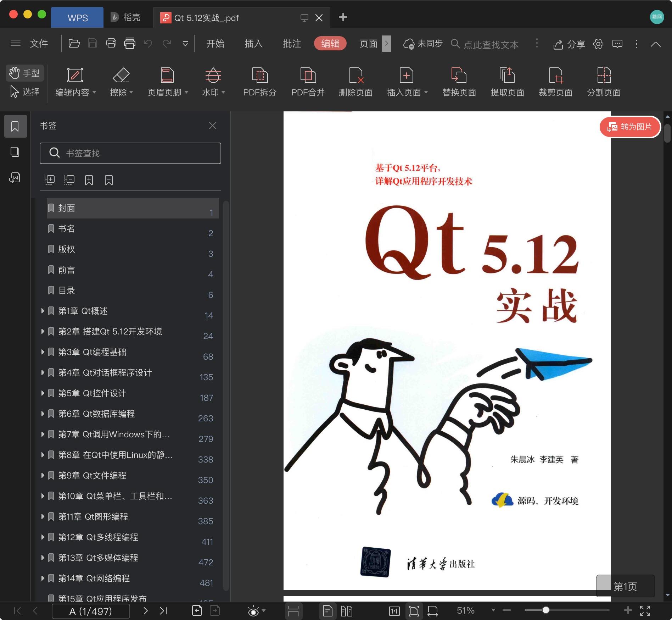The width and height of the screenshot is (672, 620).
Task: Toggle fit width view
Action: (x=433, y=611)
